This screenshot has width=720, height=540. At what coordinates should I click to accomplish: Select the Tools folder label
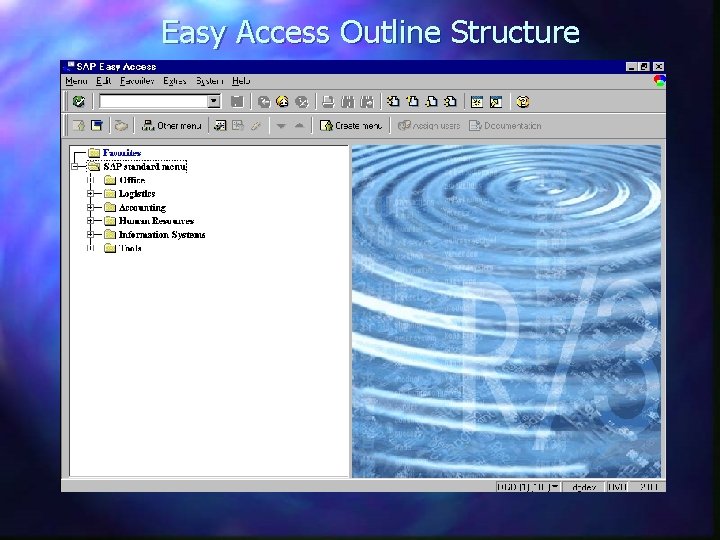pyautogui.click(x=130, y=248)
